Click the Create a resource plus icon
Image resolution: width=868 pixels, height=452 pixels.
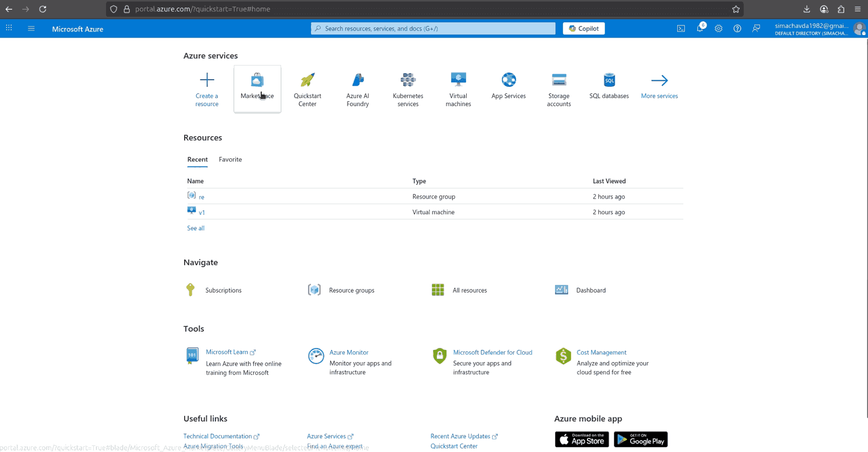(x=207, y=80)
